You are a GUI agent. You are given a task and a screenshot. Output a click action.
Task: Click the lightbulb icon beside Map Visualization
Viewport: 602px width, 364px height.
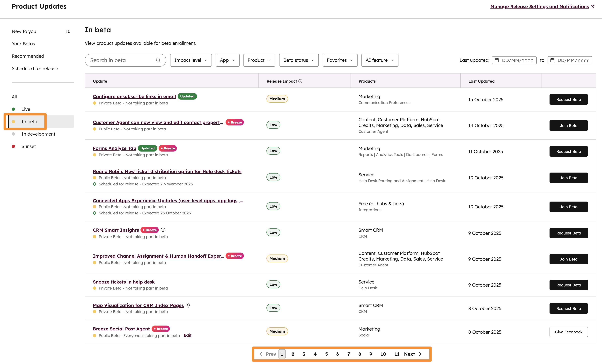pyautogui.click(x=188, y=305)
